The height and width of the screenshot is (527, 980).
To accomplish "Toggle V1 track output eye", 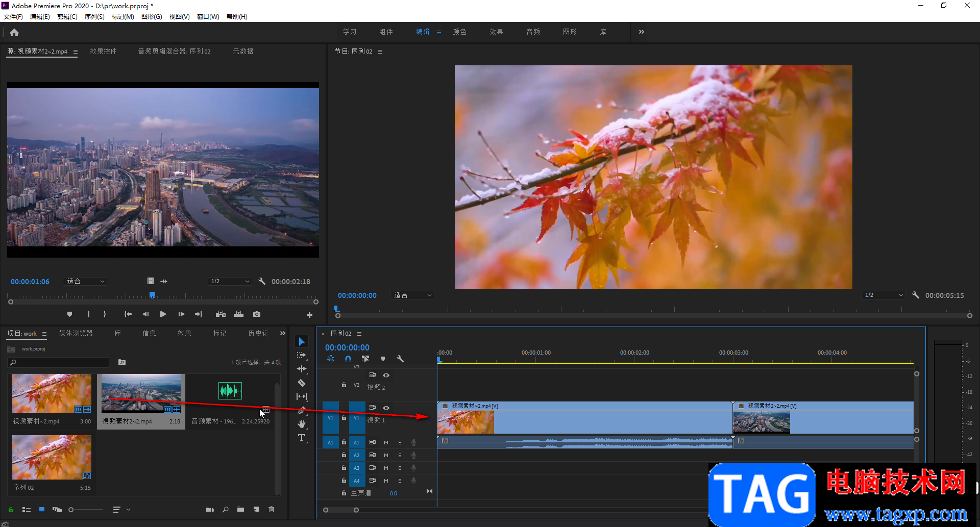I will tap(386, 408).
